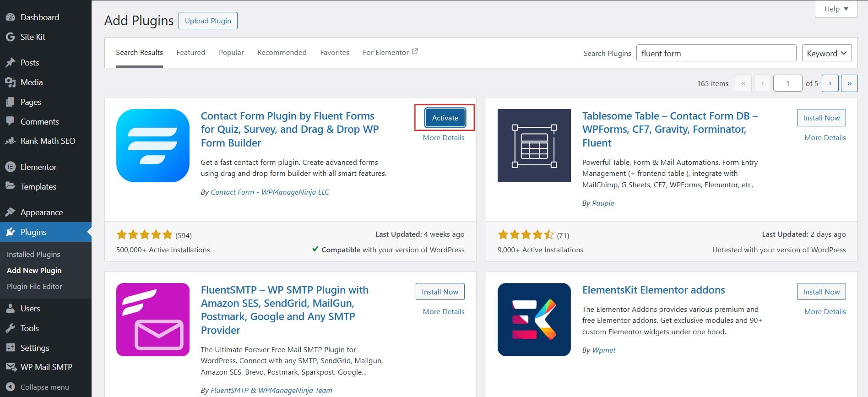Install FluentSMTP plugin now
868x397 pixels.
pyautogui.click(x=440, y=292)
